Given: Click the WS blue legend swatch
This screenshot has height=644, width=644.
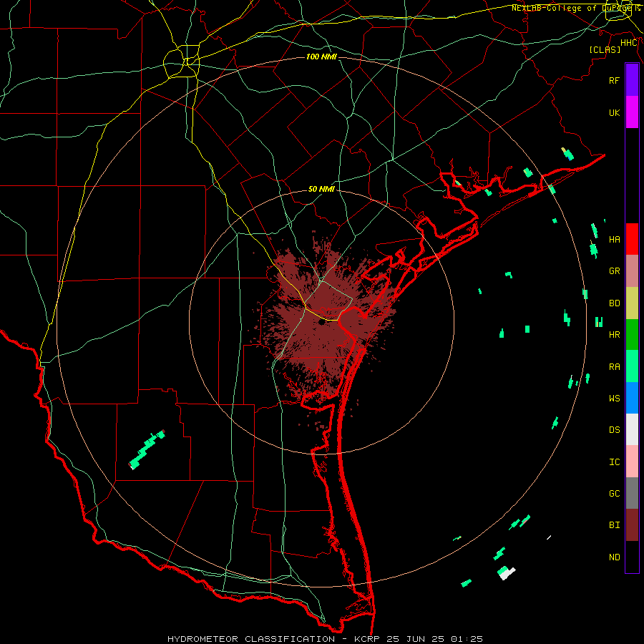Looking at the screenshot, I should click(x=632, y=398).
